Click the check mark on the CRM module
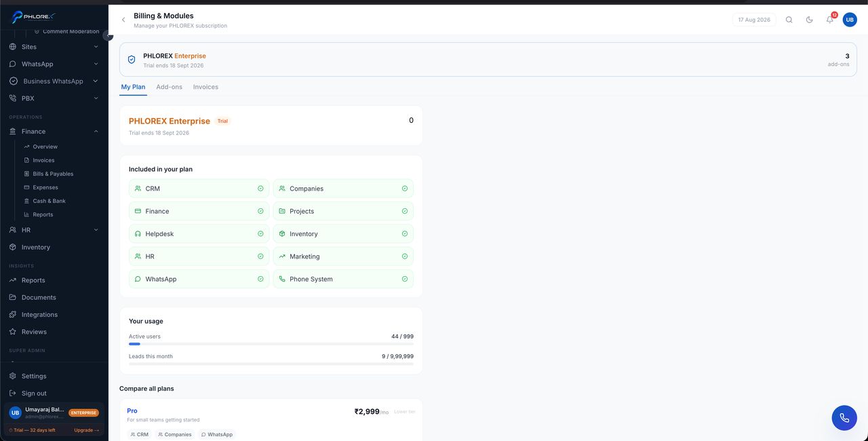 coord(260,189)
